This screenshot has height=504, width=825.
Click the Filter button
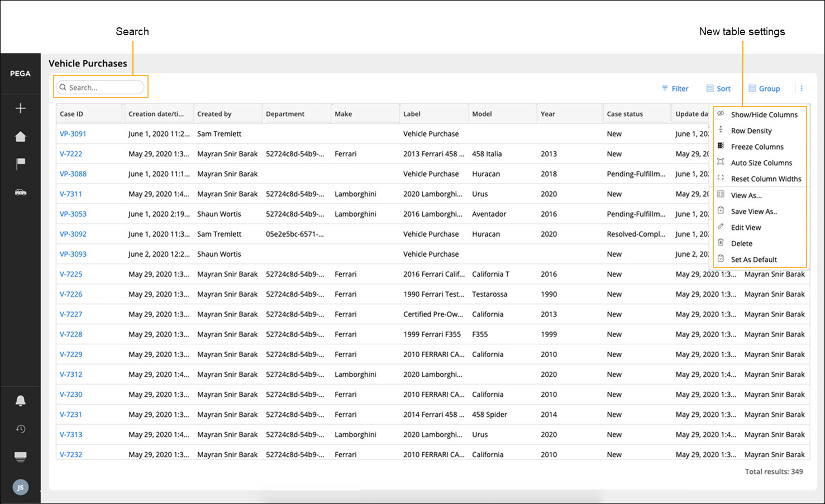[675, 88]
